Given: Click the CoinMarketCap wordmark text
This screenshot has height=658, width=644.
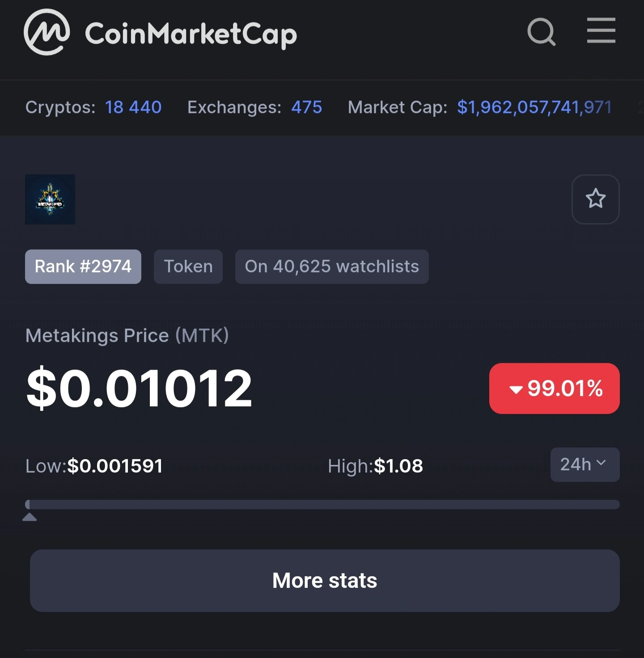Looking at the screenshot, I should point(191,34).
